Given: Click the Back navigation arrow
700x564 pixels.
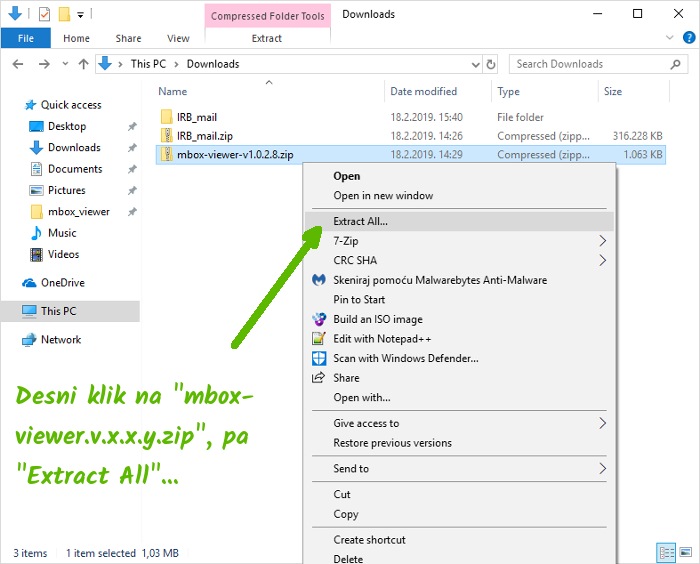Looking at the screenshot, I should click(19, 64).
